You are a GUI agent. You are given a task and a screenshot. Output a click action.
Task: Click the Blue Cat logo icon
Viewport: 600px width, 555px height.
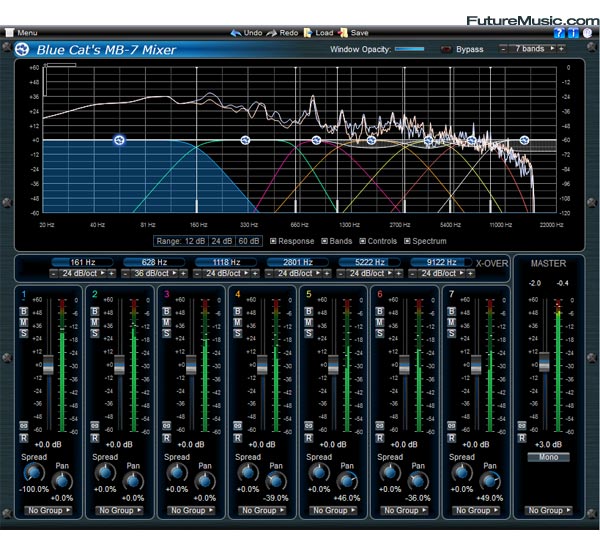click(x=22, y=49)
